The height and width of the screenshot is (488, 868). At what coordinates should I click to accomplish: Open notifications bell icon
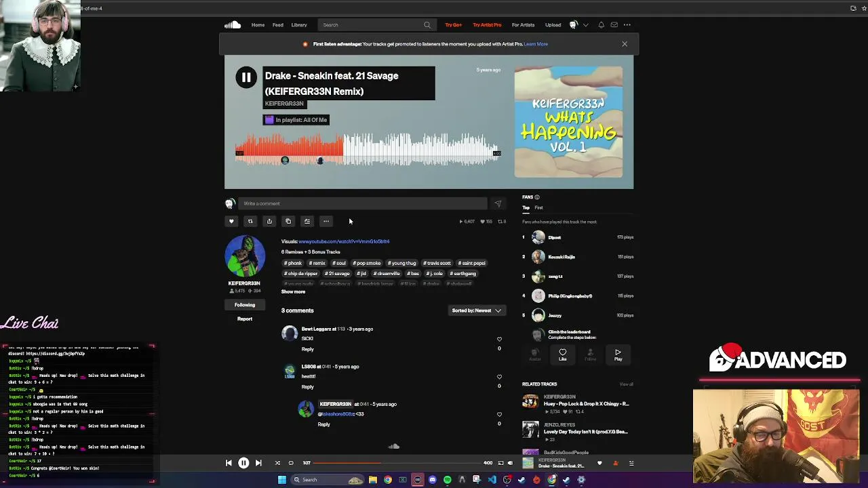tap(601, 25)
